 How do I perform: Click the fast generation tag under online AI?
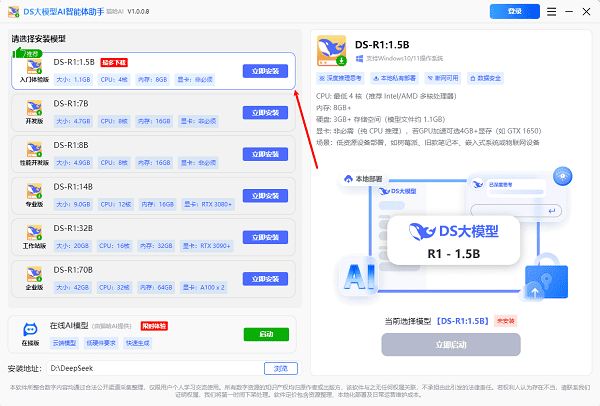coord(137,343)
